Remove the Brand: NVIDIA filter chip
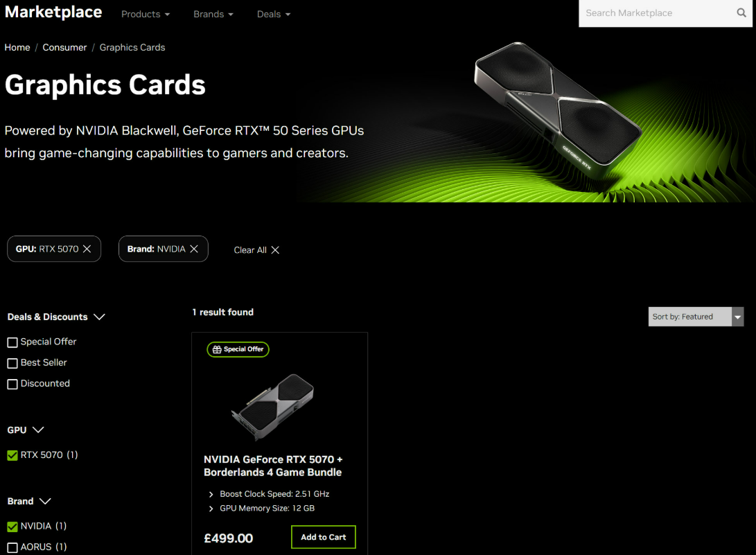 [x=194, y=249]
